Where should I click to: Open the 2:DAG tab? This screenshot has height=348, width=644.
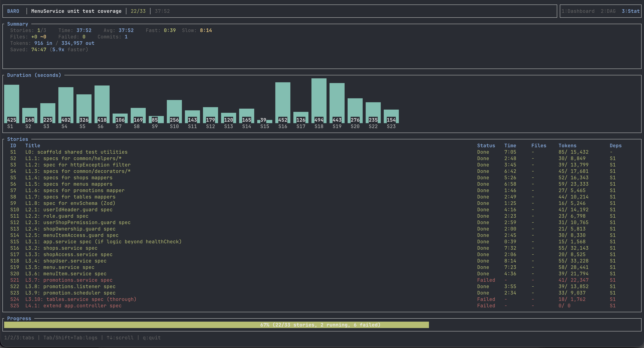(608, 11)
